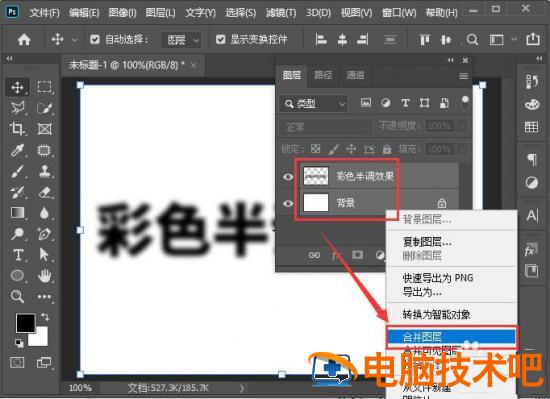The height and width of the screenshot is (399, 550).
Task: Align left edges in options bar
Action: coord(321,40)
